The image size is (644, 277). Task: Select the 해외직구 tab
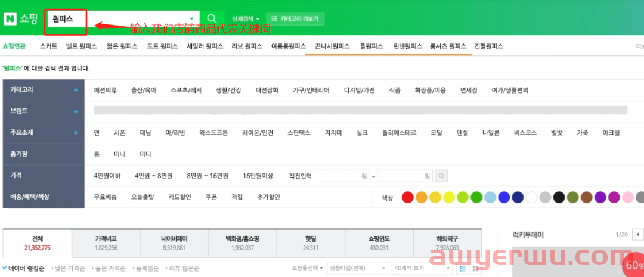click(x=447, y=243)
